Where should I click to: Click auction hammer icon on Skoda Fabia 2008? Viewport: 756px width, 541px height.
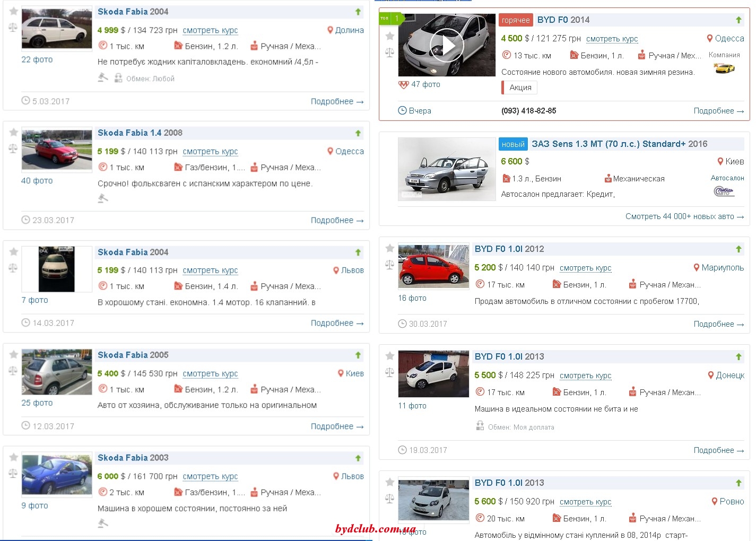(x=103, y=198)
